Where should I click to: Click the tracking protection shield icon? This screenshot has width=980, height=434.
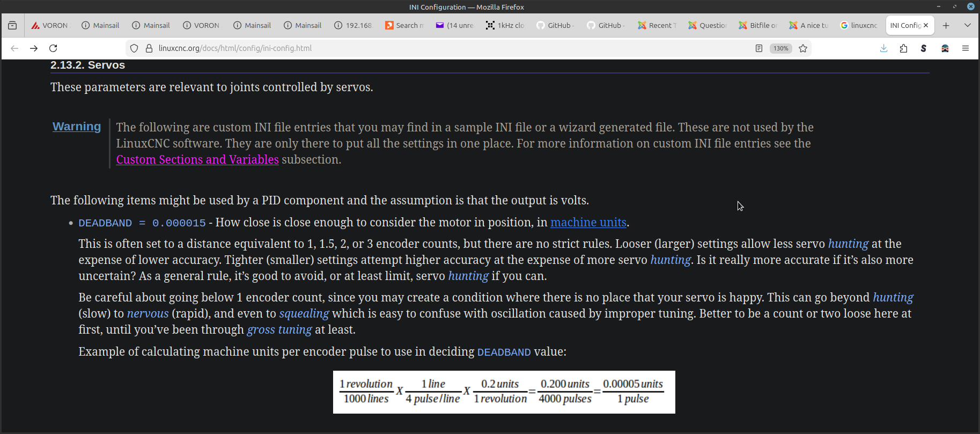pos(135,48)
